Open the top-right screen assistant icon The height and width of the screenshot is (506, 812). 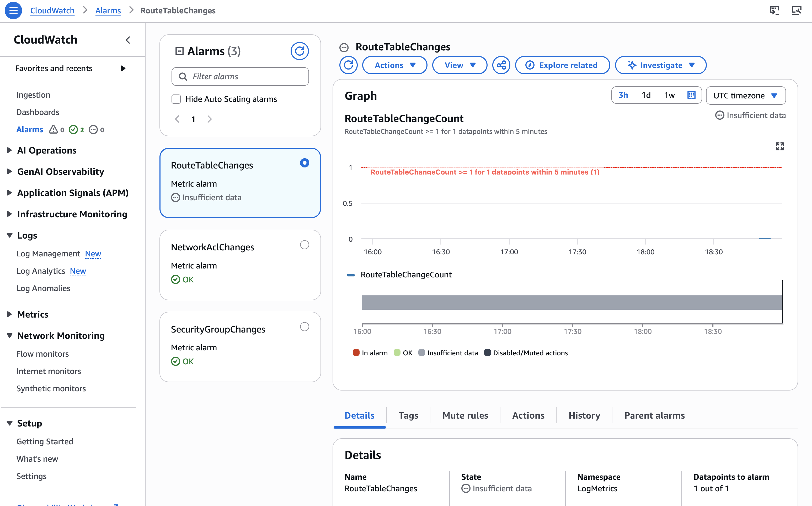coord(774,11)
